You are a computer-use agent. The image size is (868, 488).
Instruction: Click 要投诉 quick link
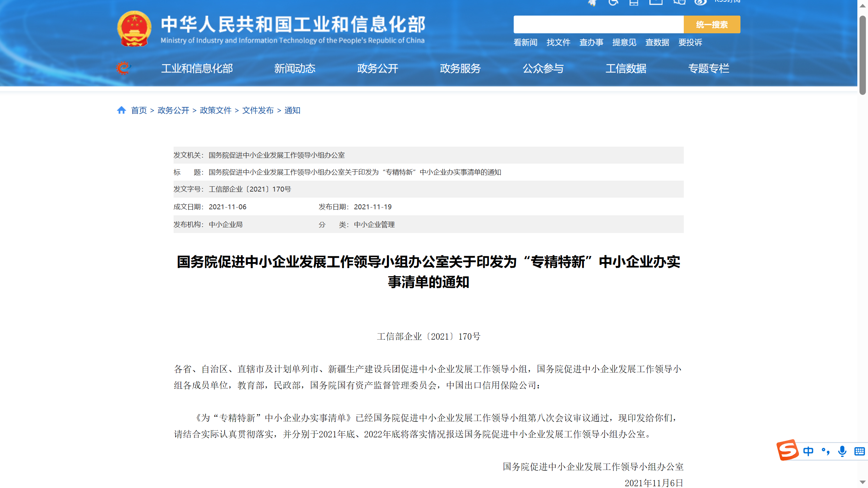pos(690,42)
